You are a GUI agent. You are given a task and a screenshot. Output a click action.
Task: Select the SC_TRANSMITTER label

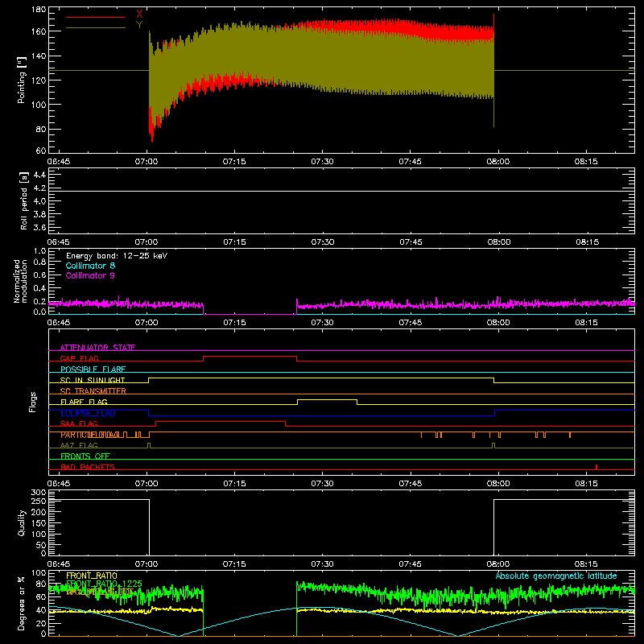(93, 391)
